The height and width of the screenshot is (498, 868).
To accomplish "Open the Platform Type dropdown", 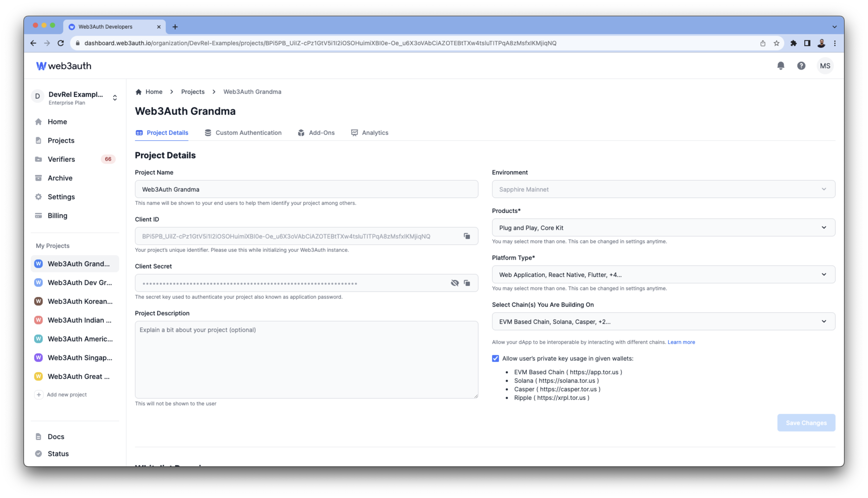I will coord(663,274).
